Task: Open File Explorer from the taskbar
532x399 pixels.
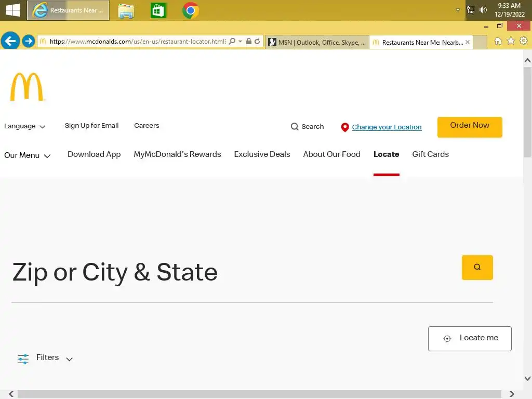Action: point(126,11)
